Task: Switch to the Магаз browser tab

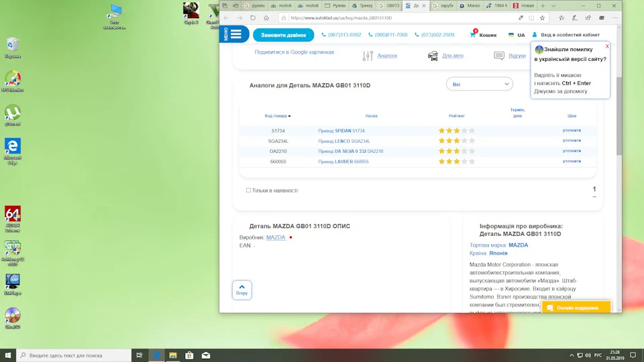Action: point(470,6)
